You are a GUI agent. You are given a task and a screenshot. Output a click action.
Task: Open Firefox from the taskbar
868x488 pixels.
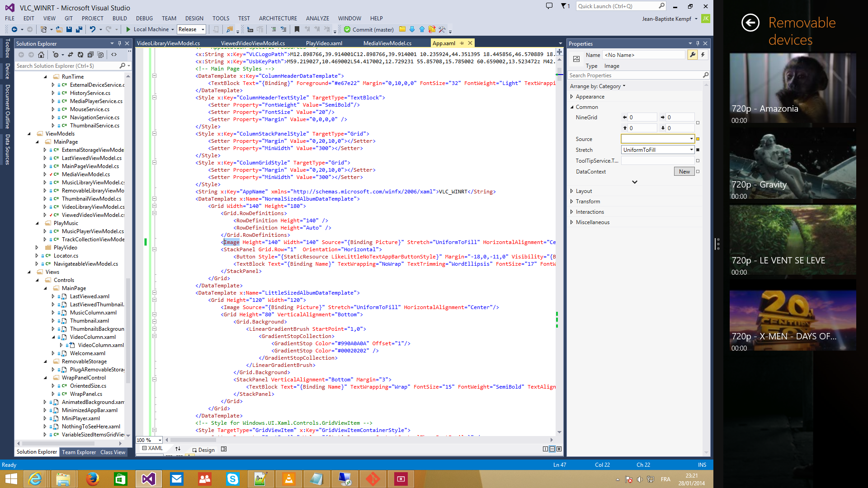click(x=92, y=479)
